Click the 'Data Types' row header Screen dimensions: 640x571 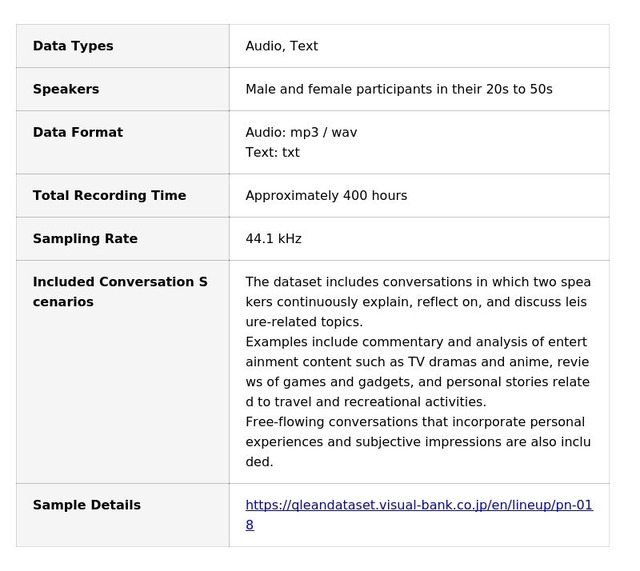(x=73, y=46)
